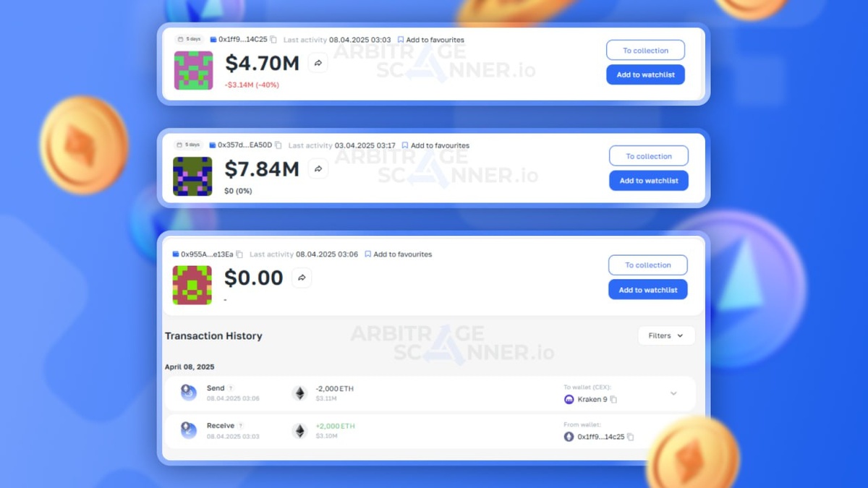
Task: Share the $7.84M wallet
Action: [318, 169]
